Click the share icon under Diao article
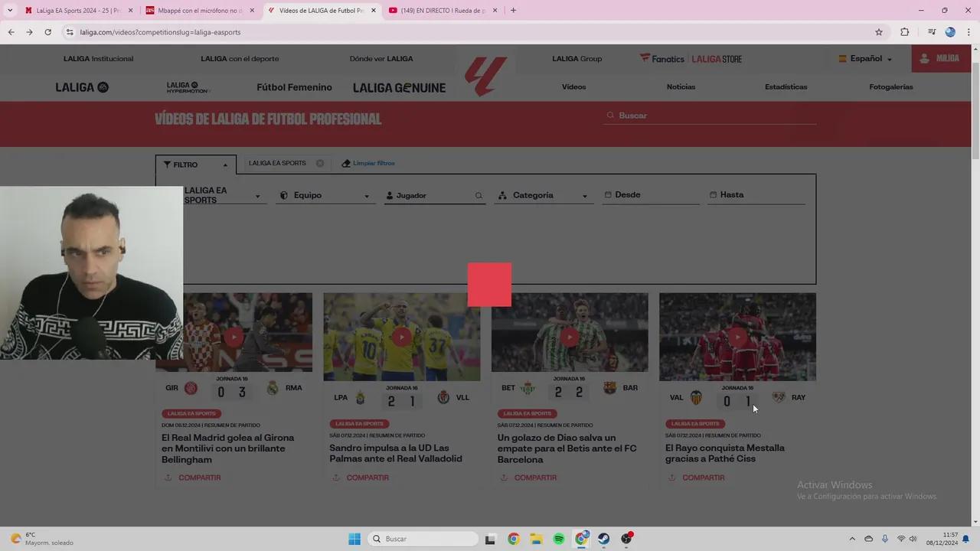Image resolution: width=980 pixels, height=551 pixels. click(503, 478)
